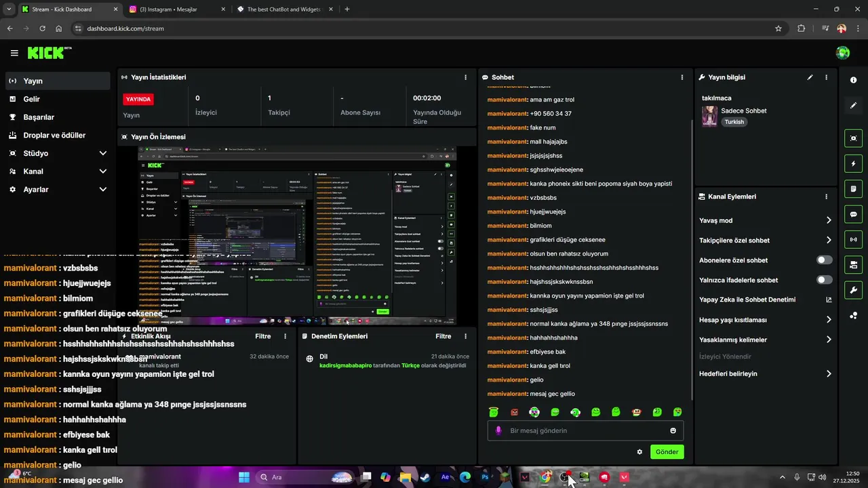The width and height of the screenshot is (868, 488).
Task: Click the Ara taskbar search box
Action: [x=306, y=477]
